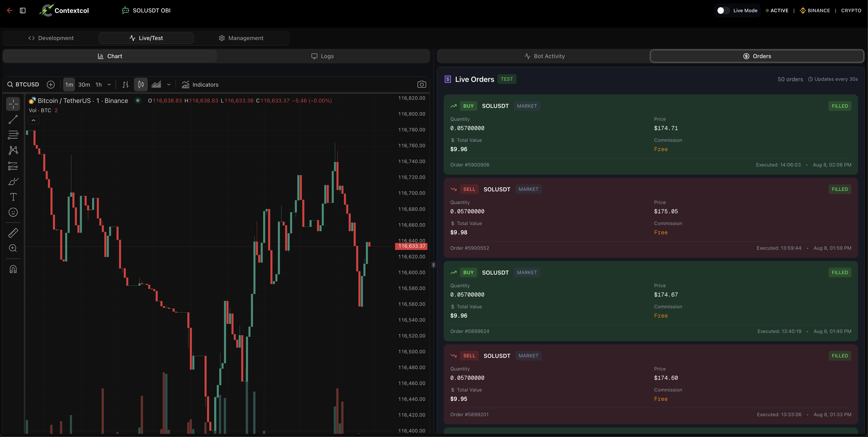Select the area chart style icon

(x=156, y=85)
